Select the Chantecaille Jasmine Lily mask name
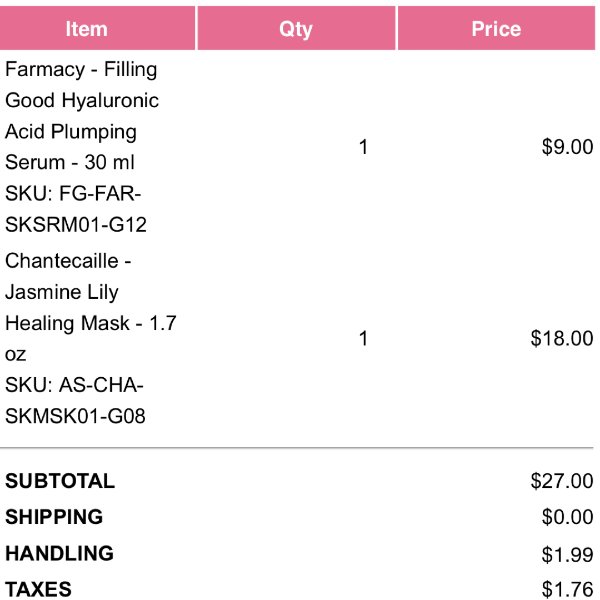This screenshot has width=600, height=600. pos(91,307)
